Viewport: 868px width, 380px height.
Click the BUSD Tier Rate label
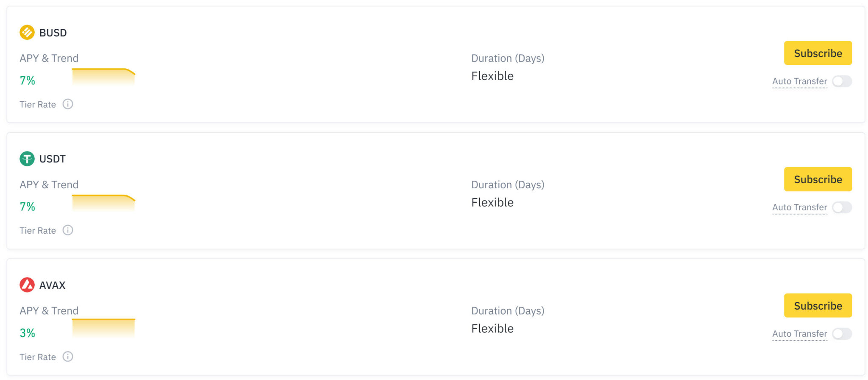pos(38,104)
